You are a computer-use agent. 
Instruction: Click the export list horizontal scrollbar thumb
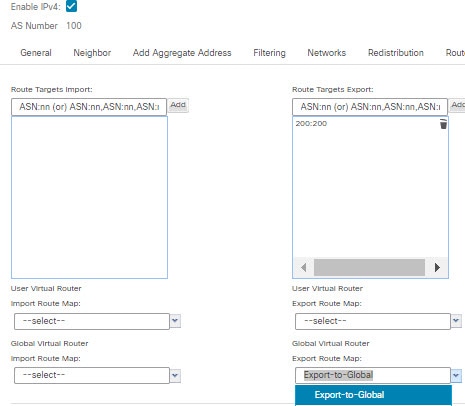369,267
